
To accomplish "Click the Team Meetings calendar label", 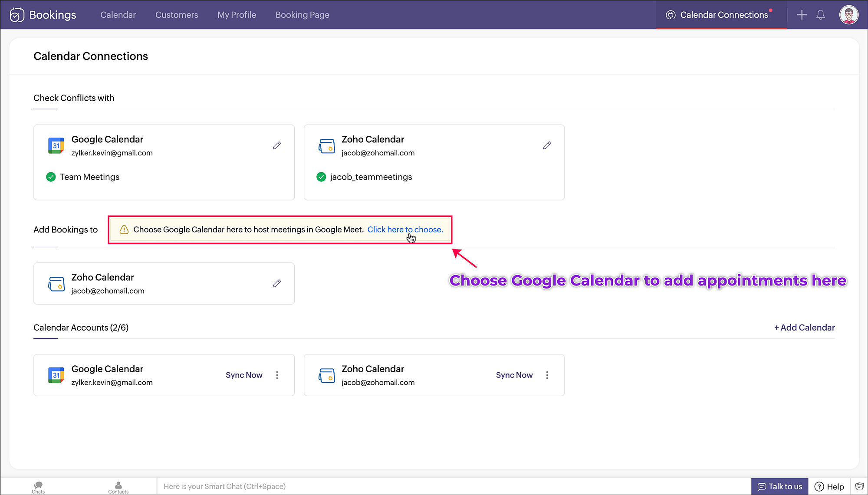I will click(x=89, y=177).
